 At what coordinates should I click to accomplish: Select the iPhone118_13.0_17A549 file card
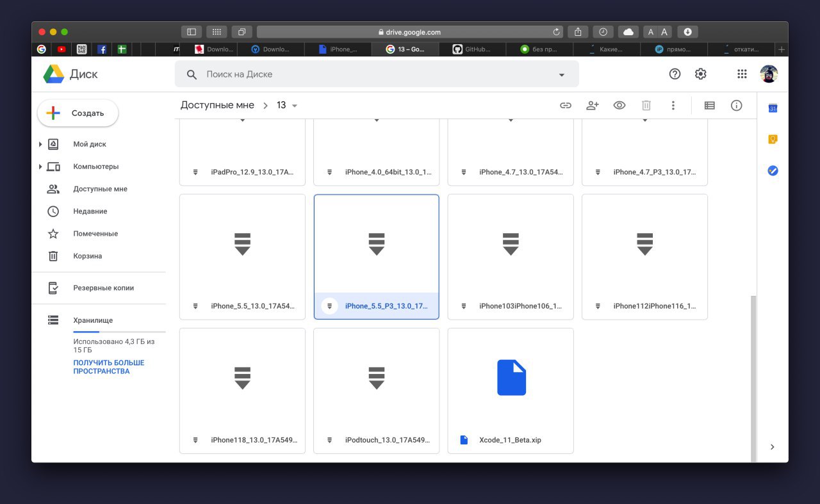242,391
